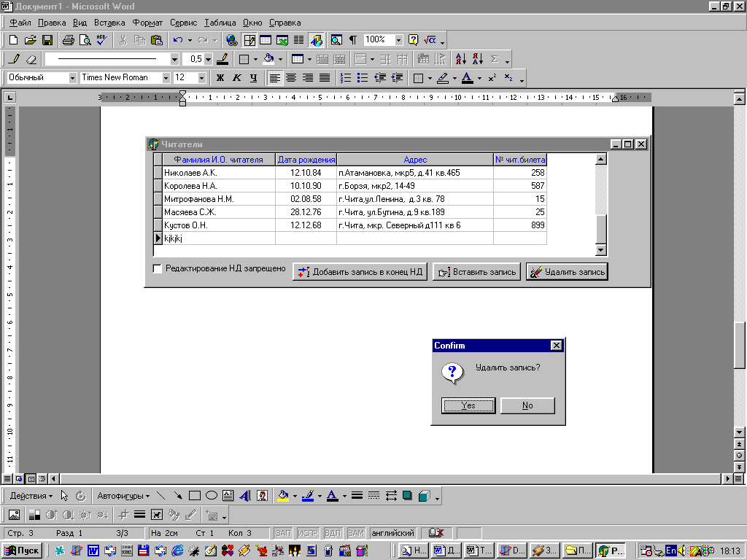Apply the drawing fill color bucket
Image resolution: width=747 pixels, height=560 pixels.
[283, 496]
